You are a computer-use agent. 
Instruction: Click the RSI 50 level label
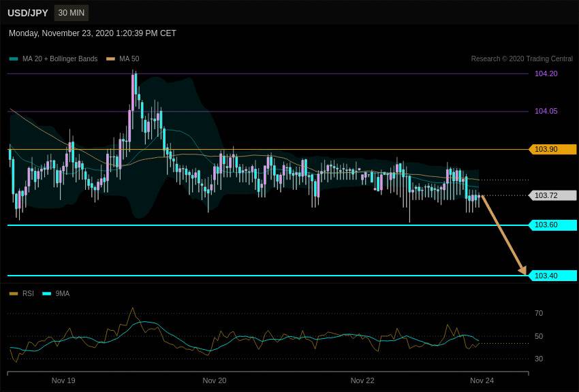pyautogui.click(x=539, y=336)
